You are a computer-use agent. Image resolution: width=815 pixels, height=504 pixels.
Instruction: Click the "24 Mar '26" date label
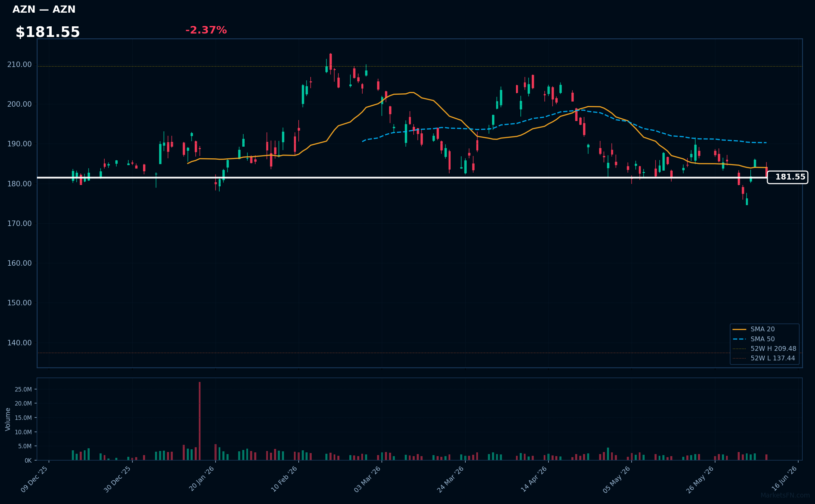click(x=451, y=479)
